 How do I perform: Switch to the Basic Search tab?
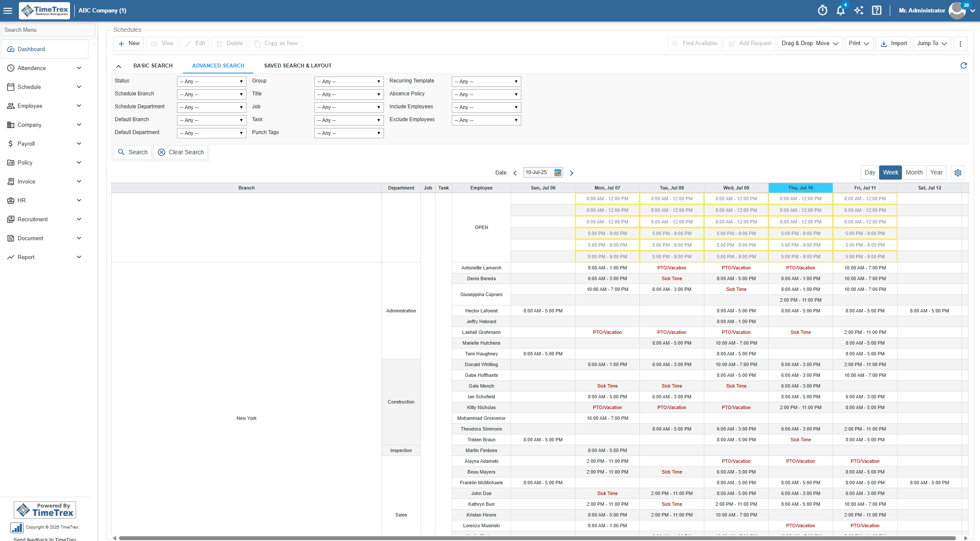153,66
